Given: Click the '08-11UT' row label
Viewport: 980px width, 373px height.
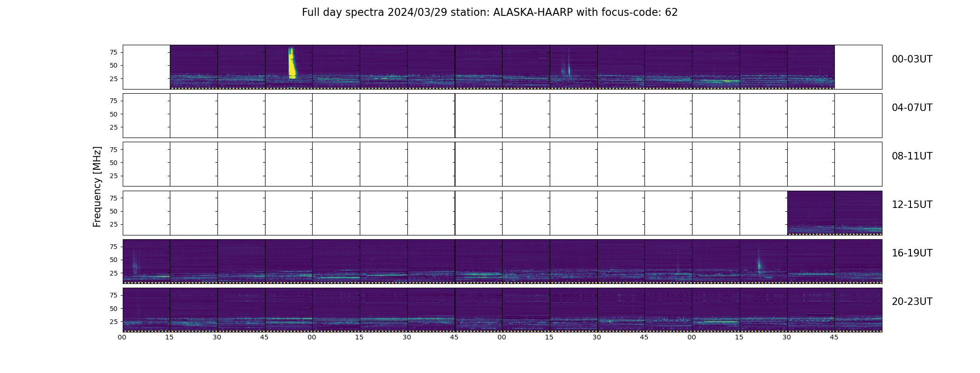Looking at the screenshot, I should [912, 156].
